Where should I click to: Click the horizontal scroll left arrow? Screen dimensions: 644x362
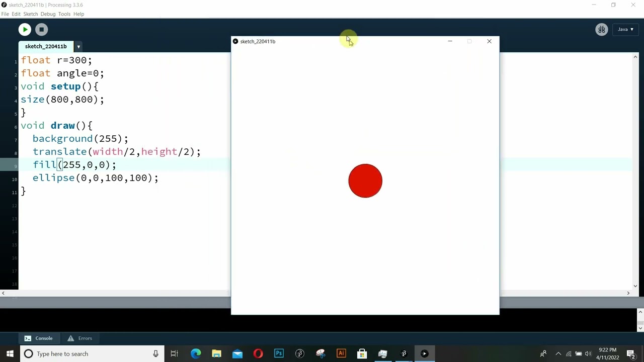click(x=3, y=293)
